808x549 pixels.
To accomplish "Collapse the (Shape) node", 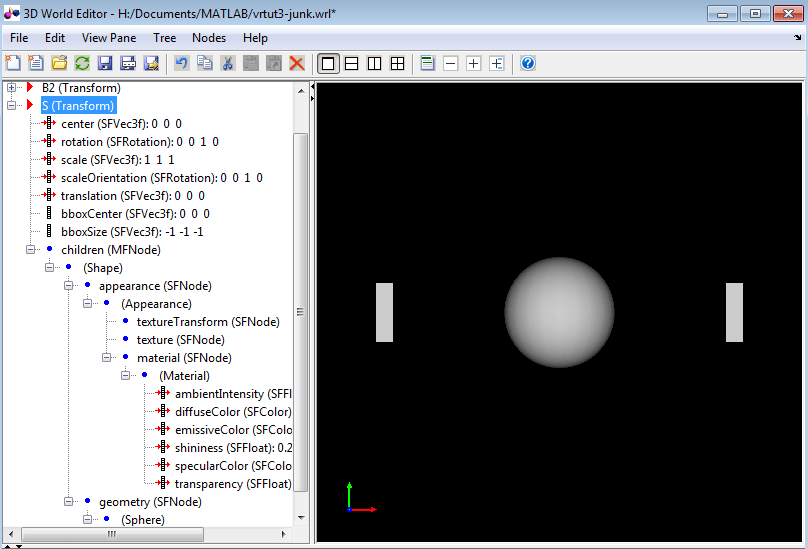I will click(x=49, y=267).
